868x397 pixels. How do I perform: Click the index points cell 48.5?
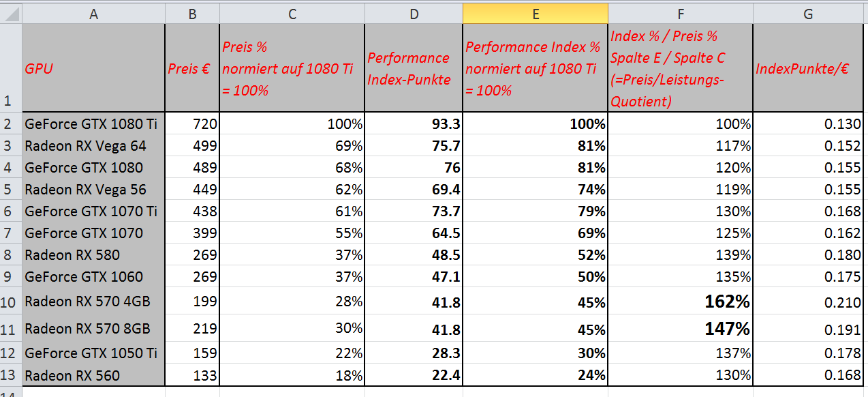(x=414, y=255)
